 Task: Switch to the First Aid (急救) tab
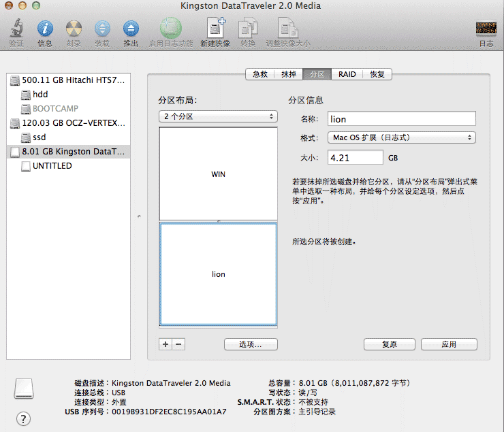click(x=259, y=74)
